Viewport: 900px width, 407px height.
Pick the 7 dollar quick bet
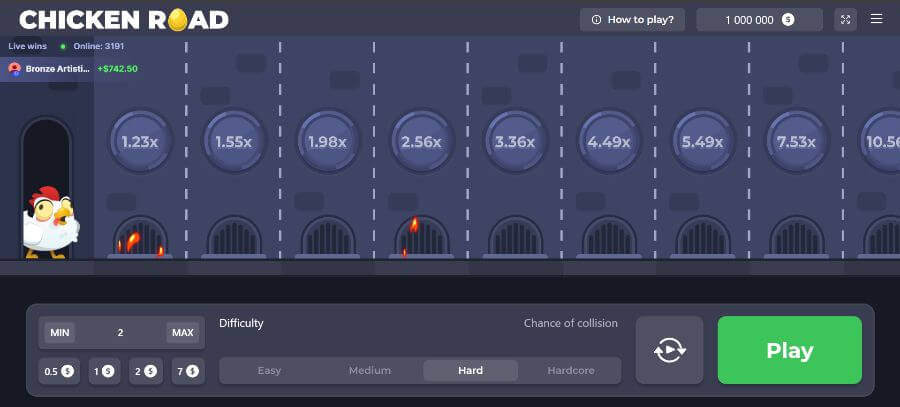tap(188, 371)
